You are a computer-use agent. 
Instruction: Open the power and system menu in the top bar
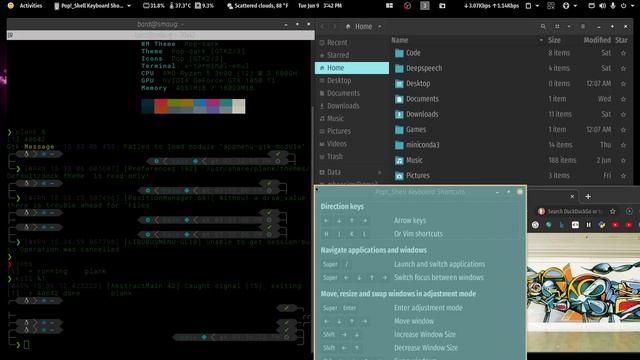(627, 6)
